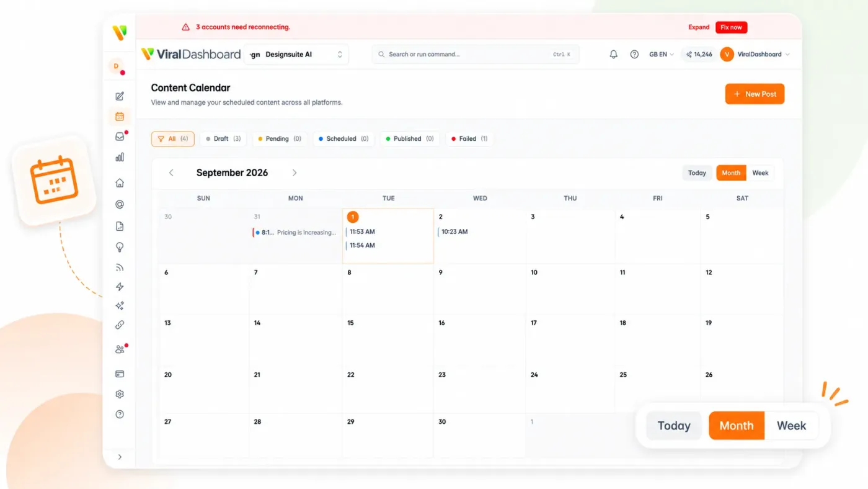
Task: Open the settings gear icon in sidebar
Action: (120, 394)
